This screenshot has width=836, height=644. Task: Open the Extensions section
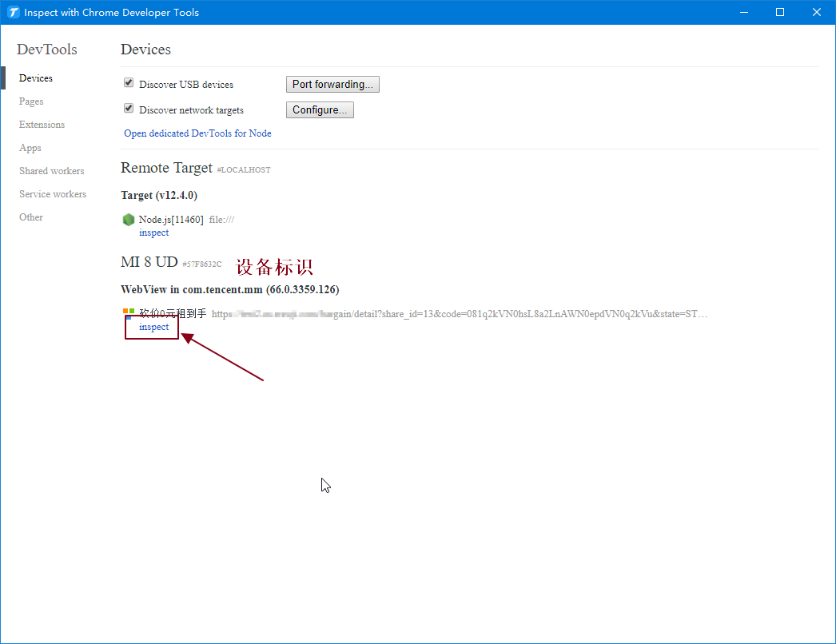(42, 124)
